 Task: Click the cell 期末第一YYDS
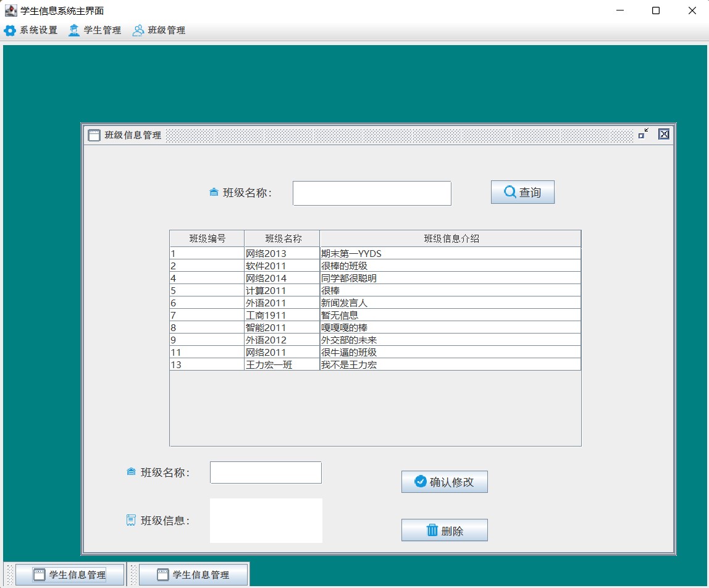450,253
